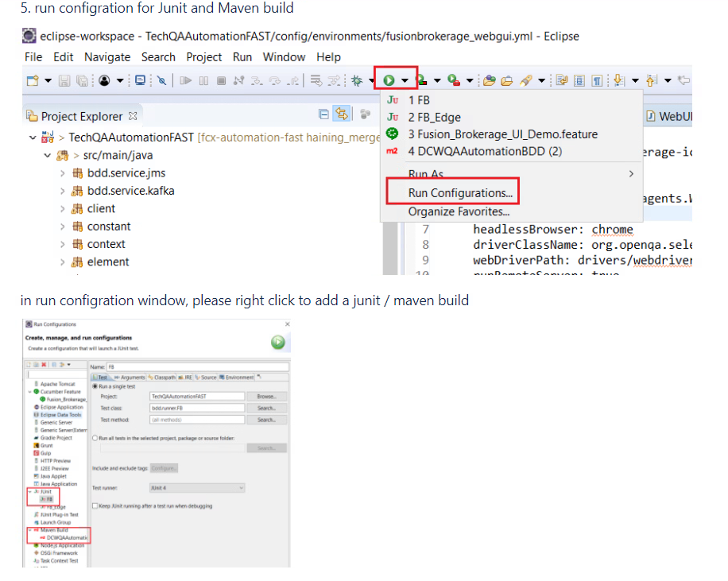Click the Search flashlight icon in the toolbar

[x=525, y=81]
